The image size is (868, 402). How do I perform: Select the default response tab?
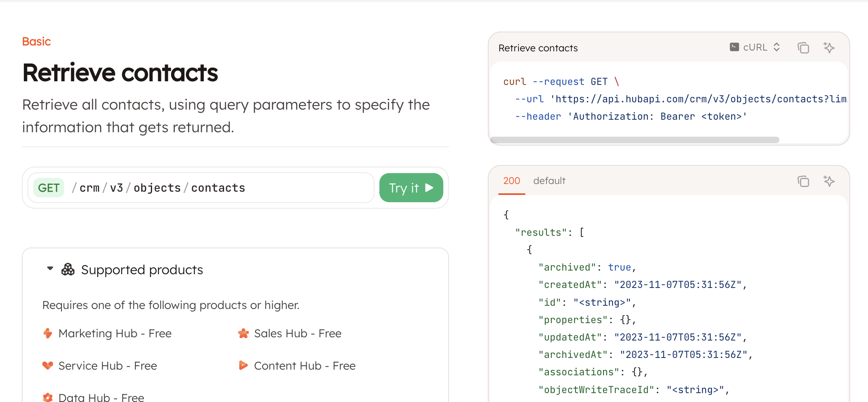click(549, 180)
